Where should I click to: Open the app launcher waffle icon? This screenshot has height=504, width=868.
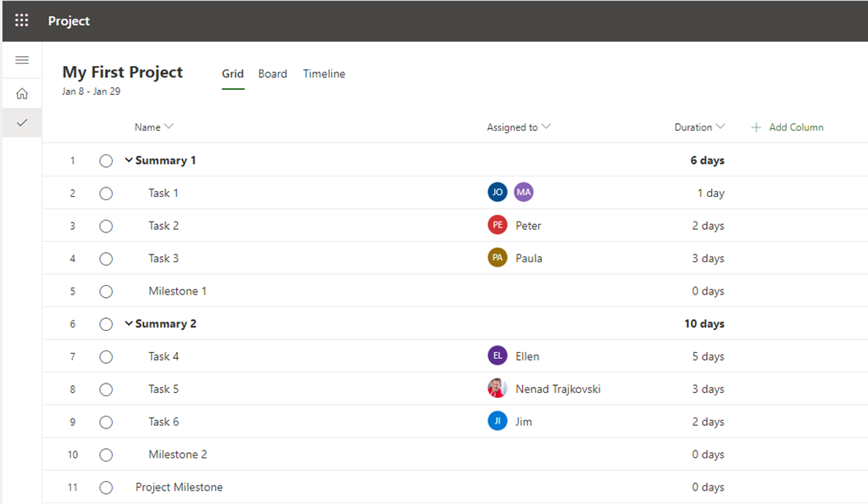click(x=22, y=20)
